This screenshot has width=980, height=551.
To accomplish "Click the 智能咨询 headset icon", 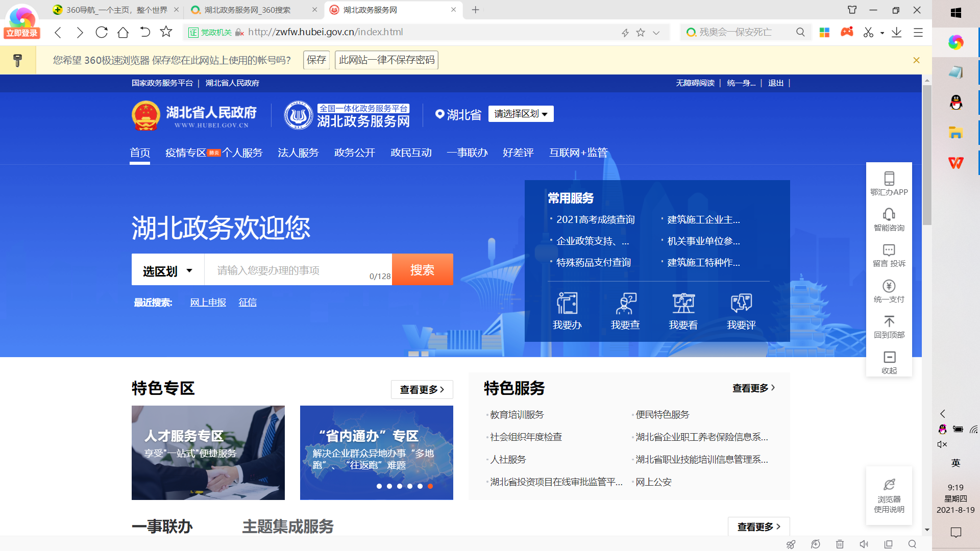I will [889, 215].
